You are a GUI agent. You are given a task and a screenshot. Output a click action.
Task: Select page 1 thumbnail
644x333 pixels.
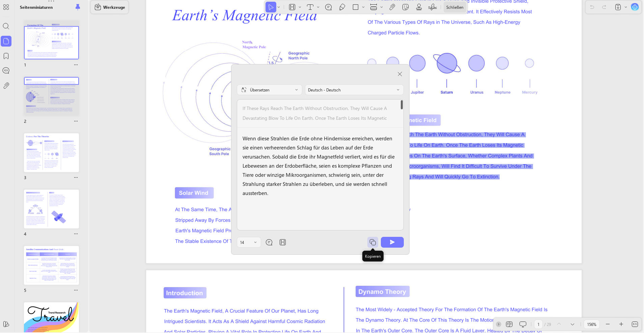tap(51, 40)
